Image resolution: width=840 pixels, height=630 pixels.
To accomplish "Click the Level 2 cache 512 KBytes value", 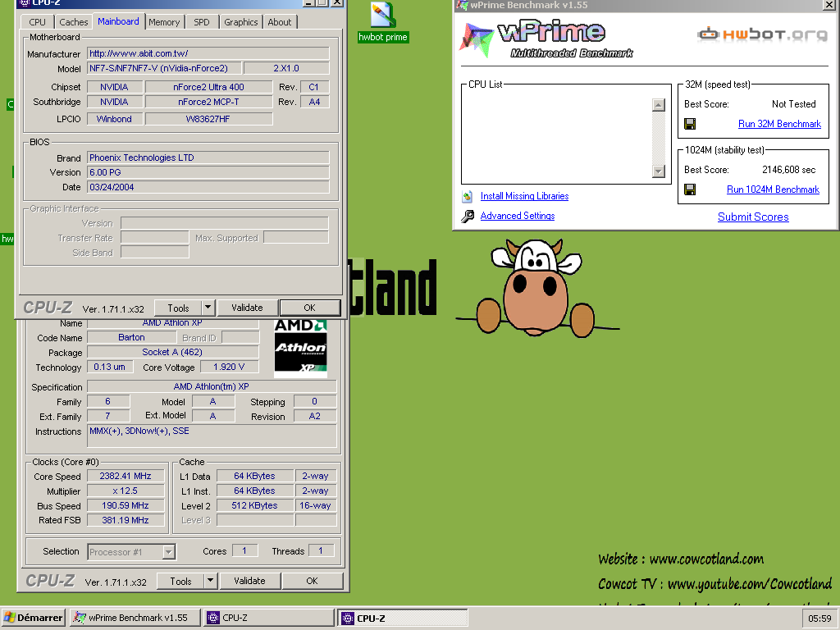I will [254, 505].
